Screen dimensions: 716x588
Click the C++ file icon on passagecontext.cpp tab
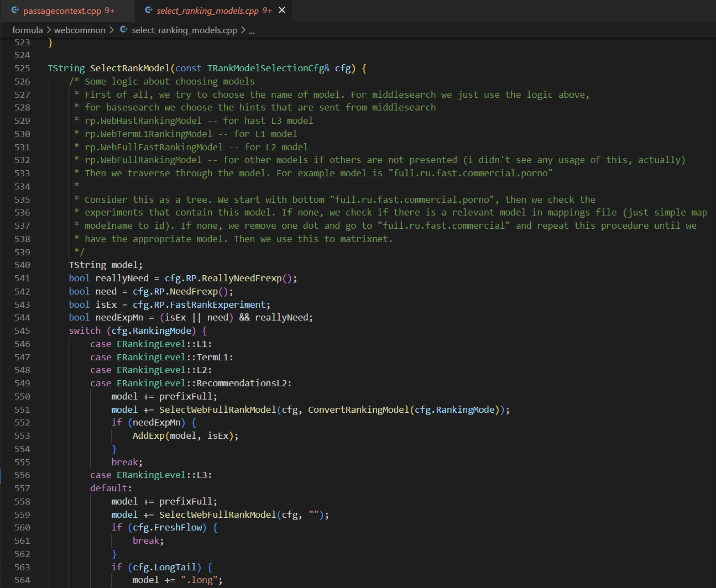coord(15,10)
